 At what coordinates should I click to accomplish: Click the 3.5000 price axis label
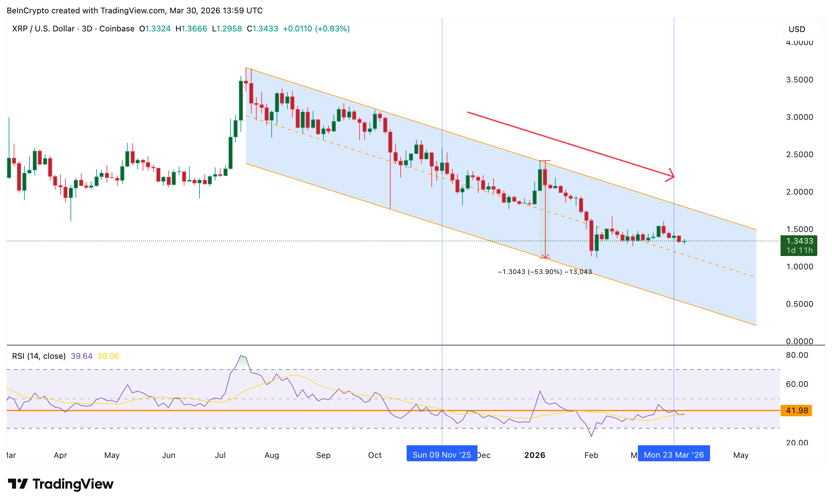click(799, 80)
